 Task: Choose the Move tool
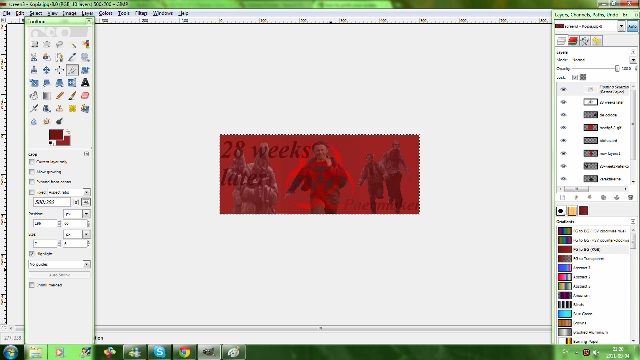coord(47,70)
